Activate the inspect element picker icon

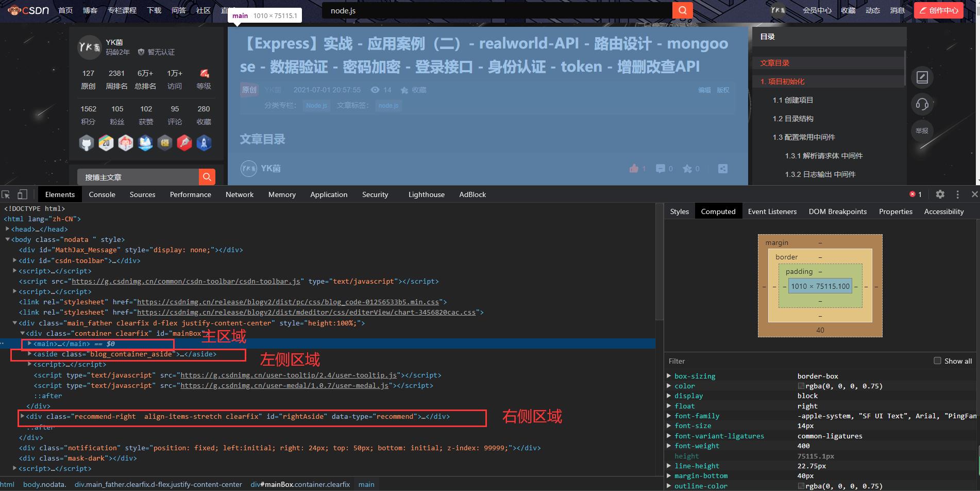pyautogui.click(x=6, y=194)
